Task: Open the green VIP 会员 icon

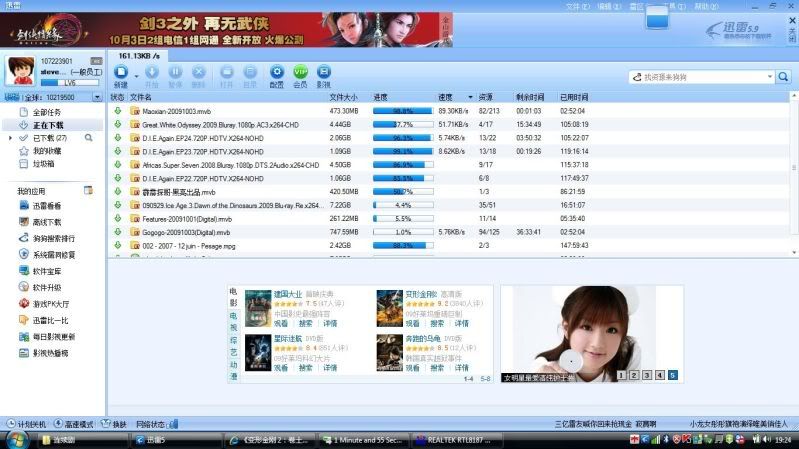Action: pyautogui.click(x=300, y=72)
